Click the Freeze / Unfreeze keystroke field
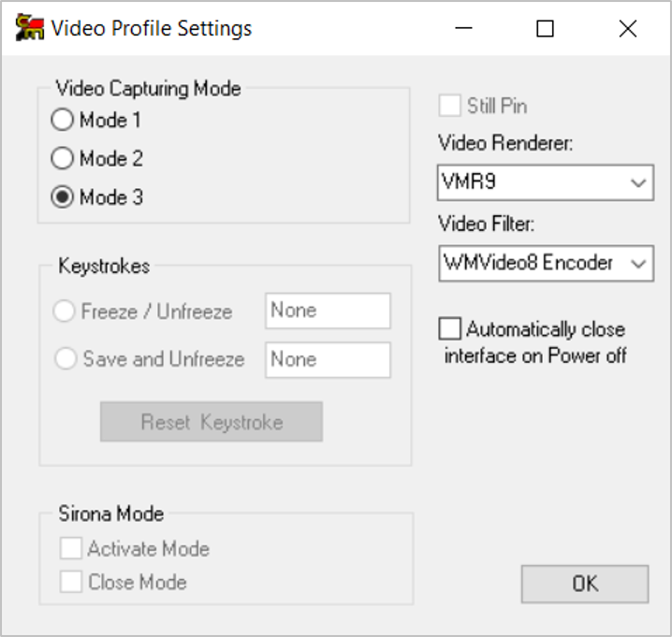 pyautogui.click(x=328, y=311)
